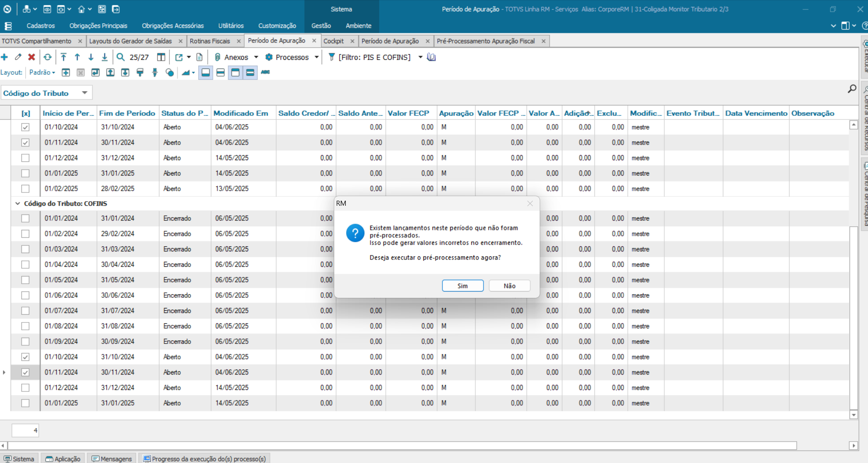This screenshot has width=868, height=463.
Task: Tick the COFINS 01/01/2024 Encerrado checkbox
Action: [x=26, y=218]
